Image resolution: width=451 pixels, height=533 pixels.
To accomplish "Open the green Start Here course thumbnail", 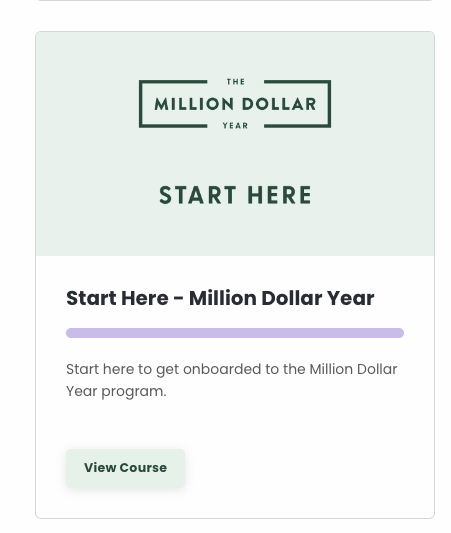I will [x=235, y=144].
